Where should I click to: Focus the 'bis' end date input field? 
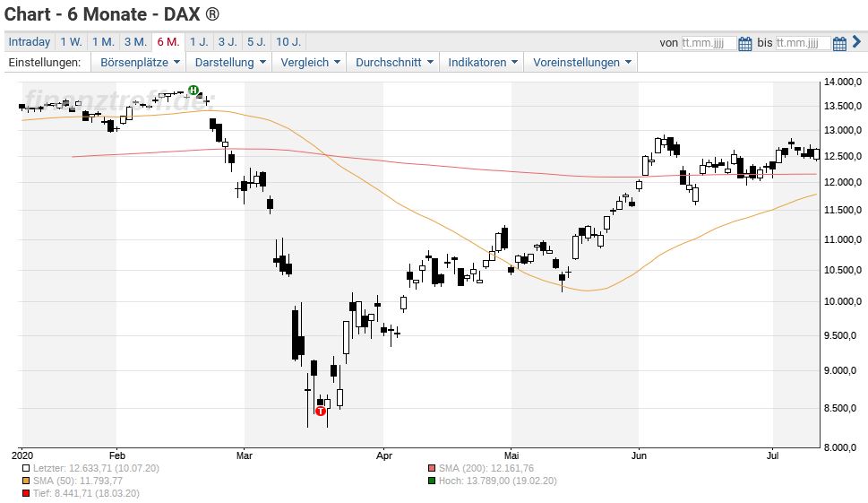803,43
